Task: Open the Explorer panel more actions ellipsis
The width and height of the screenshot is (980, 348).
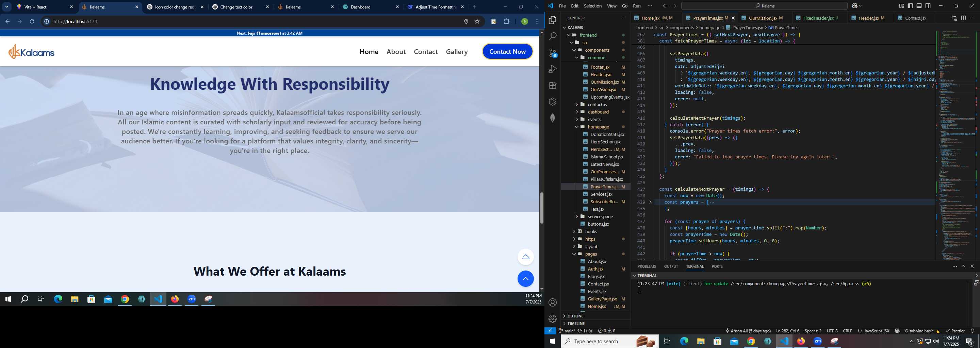Action: pos(623,18)
